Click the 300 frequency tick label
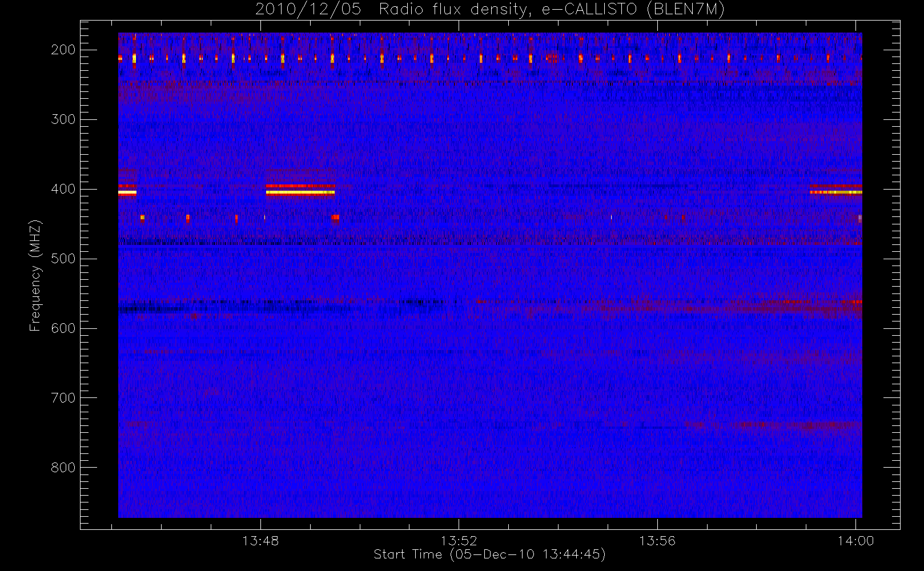Image resolution: width=924 pixels, height=571 pixels. click(x=63, y=119)
